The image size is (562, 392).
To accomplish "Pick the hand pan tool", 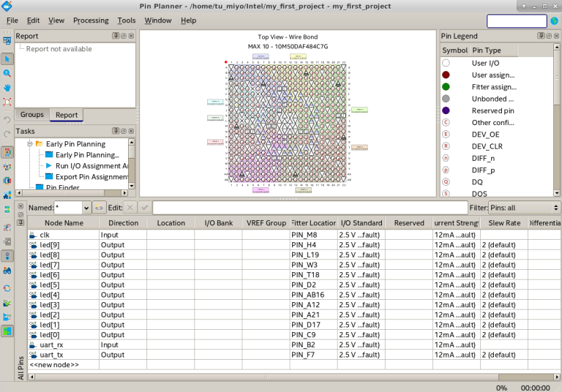I will pyautogui.click(x=7, y=88).
